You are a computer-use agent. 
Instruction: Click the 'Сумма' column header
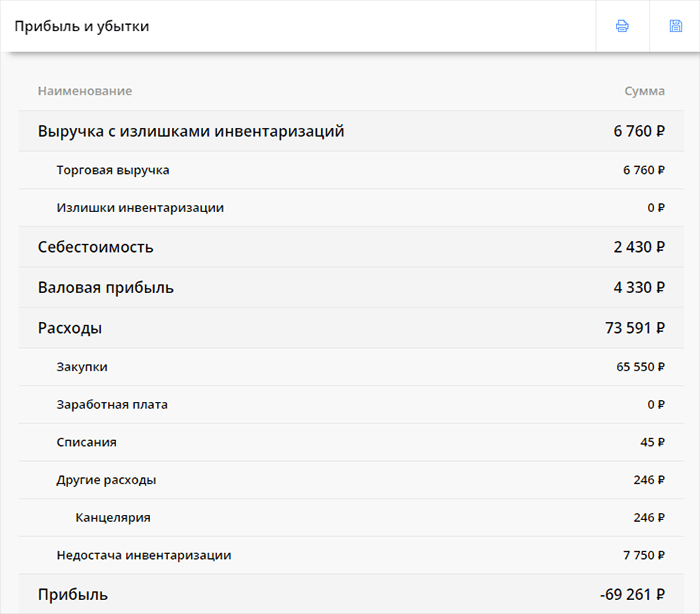644,91
